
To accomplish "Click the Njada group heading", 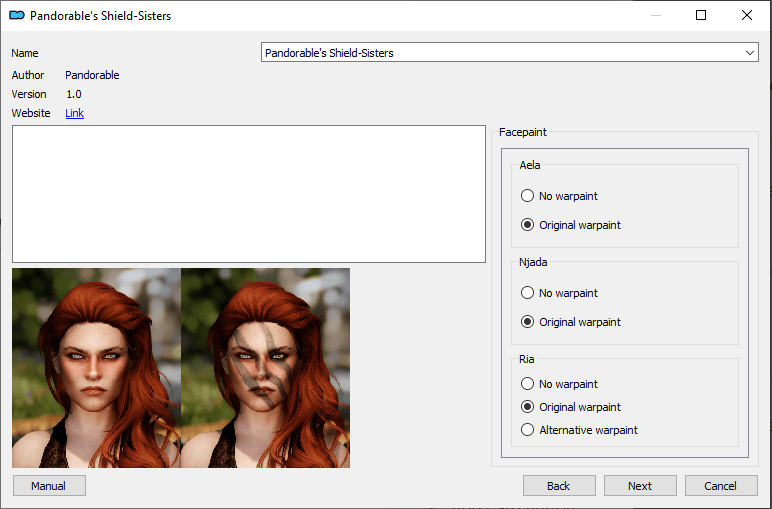I will click(x=533, y=262).
